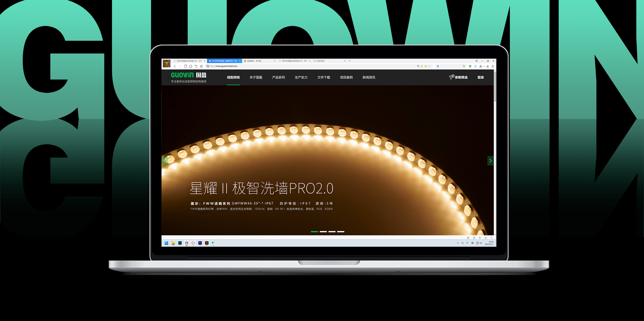Go to browser home page icon

click(x=191, y=66)
